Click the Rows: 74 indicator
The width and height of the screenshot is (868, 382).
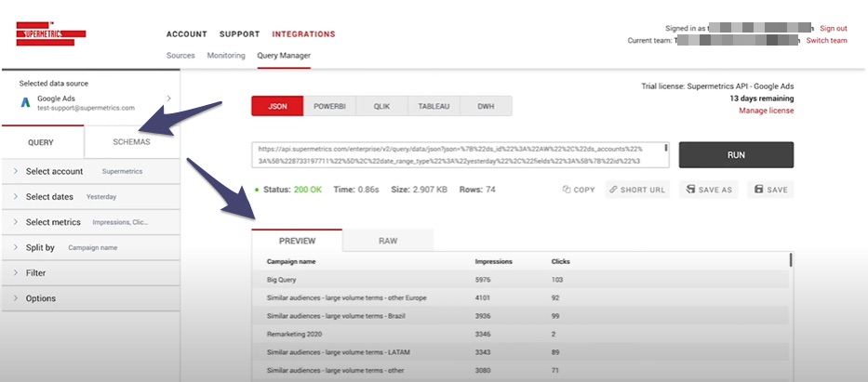point(477,190)
